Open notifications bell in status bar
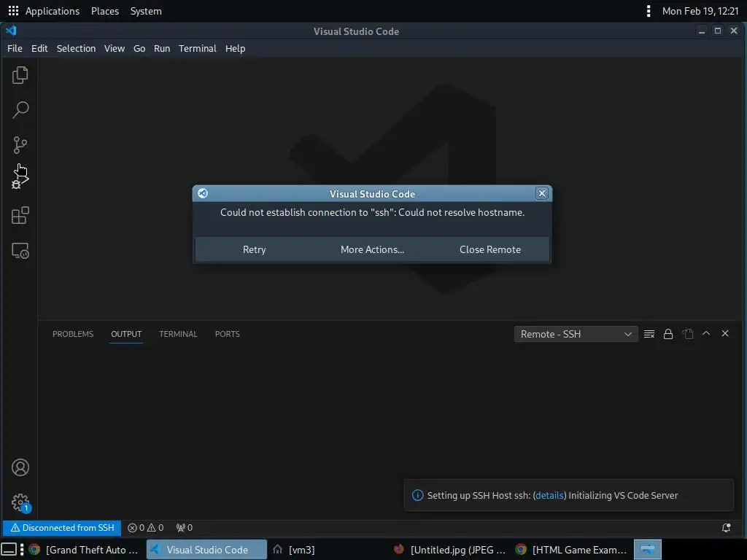 tap(726, 528)
